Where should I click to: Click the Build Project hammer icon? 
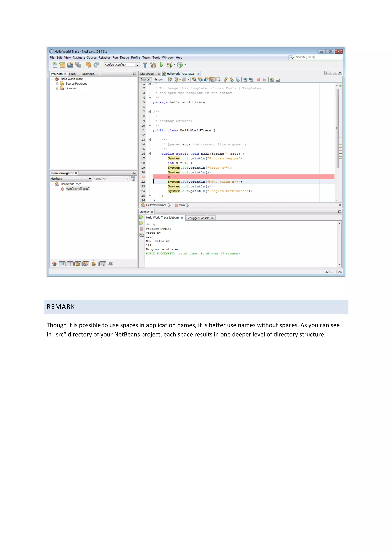pos(145,65)
